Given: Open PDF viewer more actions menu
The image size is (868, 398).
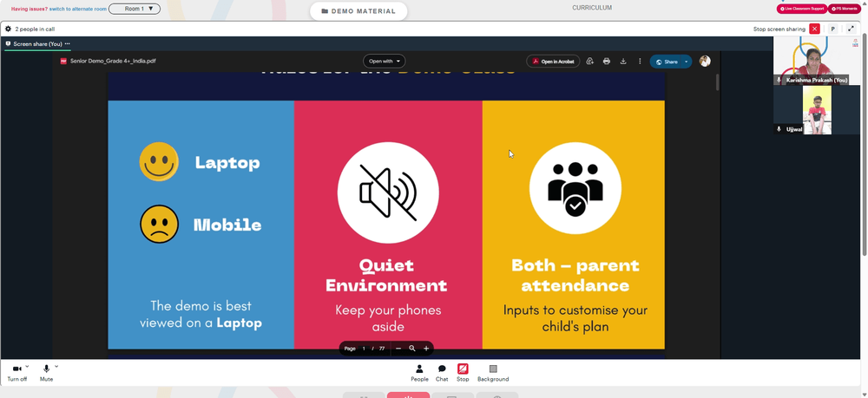Looking at the screenshot, I should click(640, 62).
